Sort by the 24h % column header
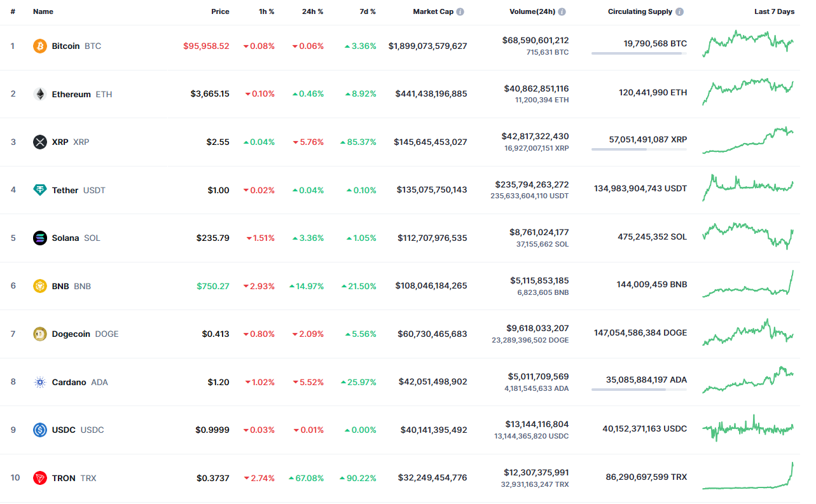The height and width of the screenshot is (504, 816). (x=312, y=12)
